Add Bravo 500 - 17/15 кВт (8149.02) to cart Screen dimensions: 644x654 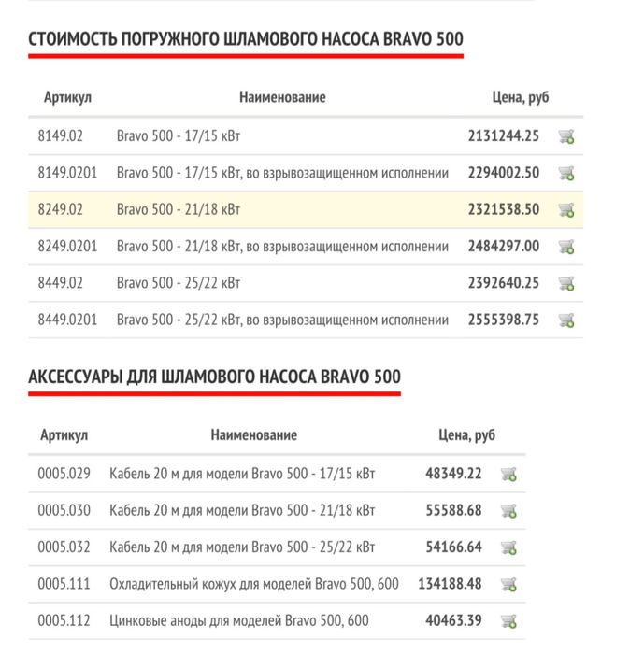pyautogui.click(x=566, y=136)
